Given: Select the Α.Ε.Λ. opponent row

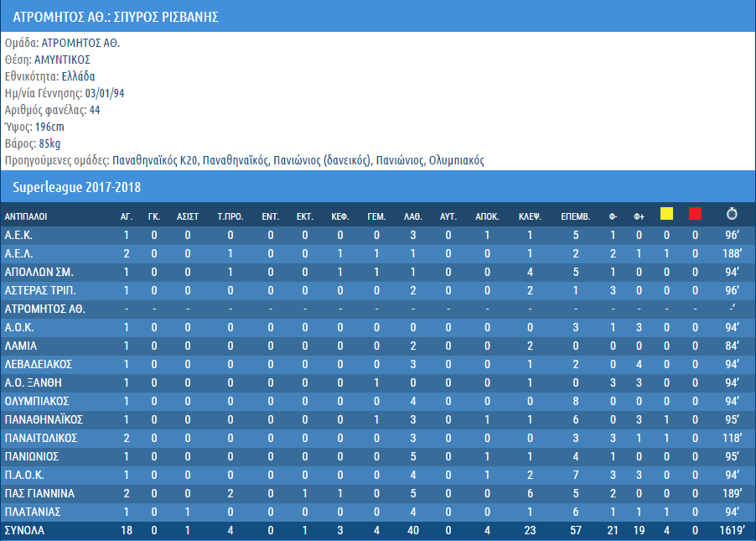Looking at the screenshot, I should 378,253.
